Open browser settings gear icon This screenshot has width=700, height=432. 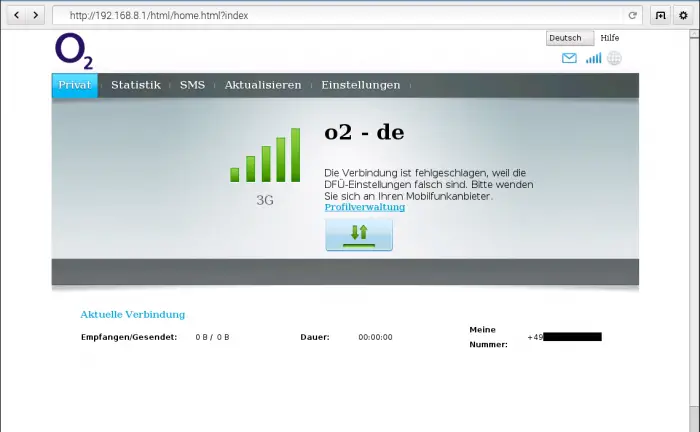tap(683, 15)
